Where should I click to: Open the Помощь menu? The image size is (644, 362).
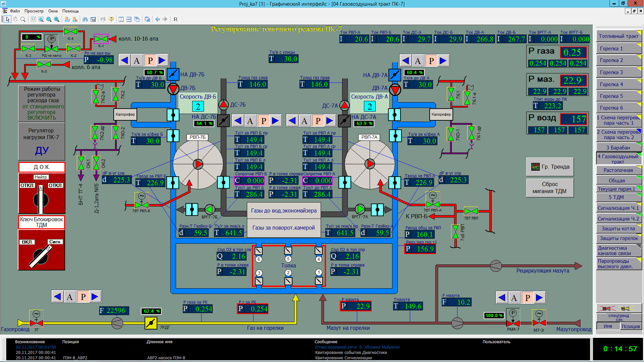(70, 11)
